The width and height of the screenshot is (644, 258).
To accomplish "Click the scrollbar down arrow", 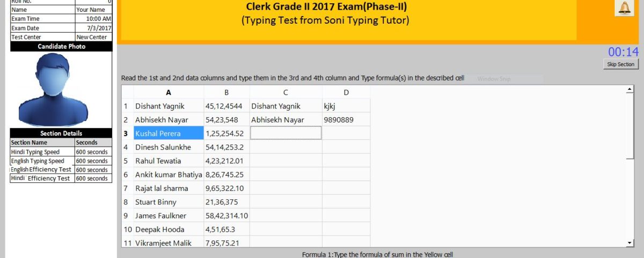I will (x=630, y=243).
